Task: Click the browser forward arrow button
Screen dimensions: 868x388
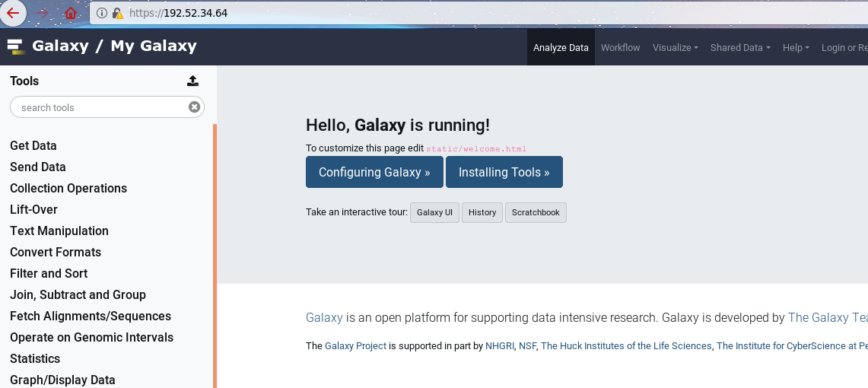Action: [42, 13]
